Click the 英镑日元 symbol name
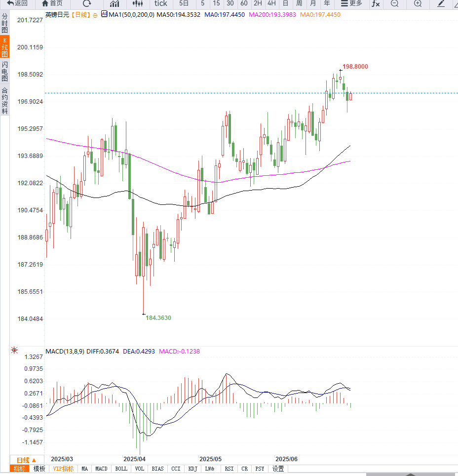 (x=57, y=15)
